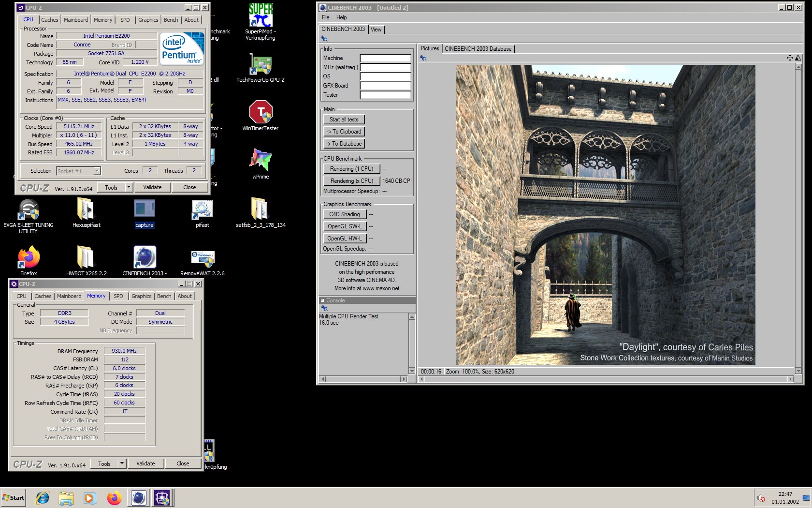812x508 pixels.
Task: Click the picture panel horizontal scrollbar right arrow
Action: click(x=791, y=379)
